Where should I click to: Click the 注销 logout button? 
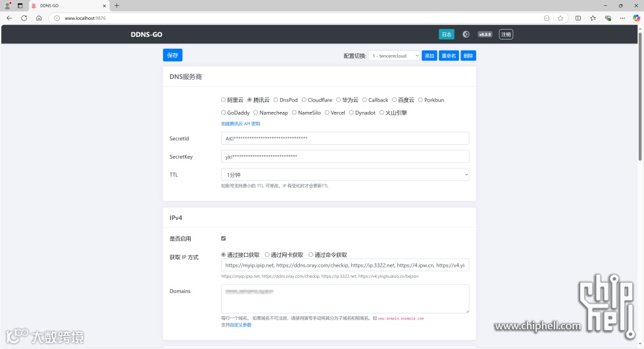[506, 34]
